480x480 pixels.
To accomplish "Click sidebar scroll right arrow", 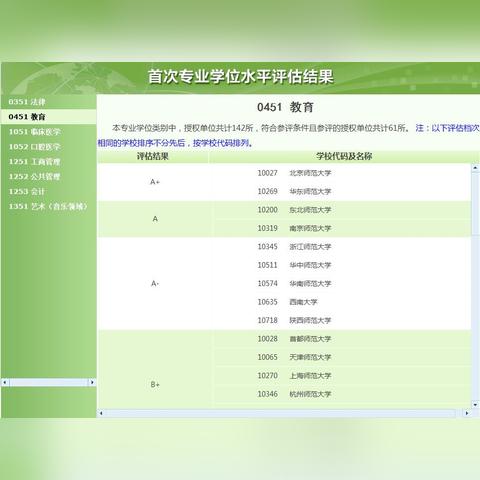I will click(x=92, y=382).
